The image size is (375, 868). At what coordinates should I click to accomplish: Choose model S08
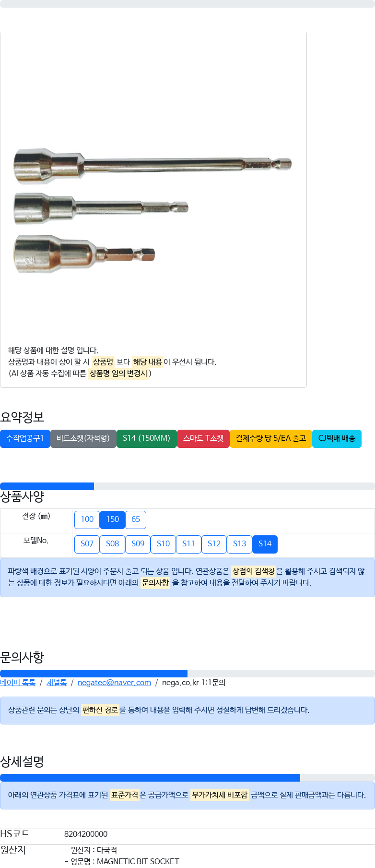tap(112, 544)
